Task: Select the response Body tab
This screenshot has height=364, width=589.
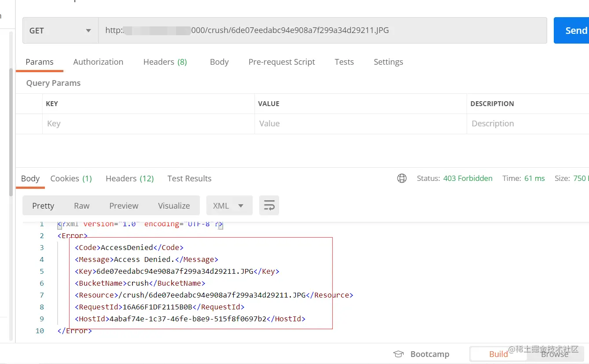Action: (x=30, y=179)
